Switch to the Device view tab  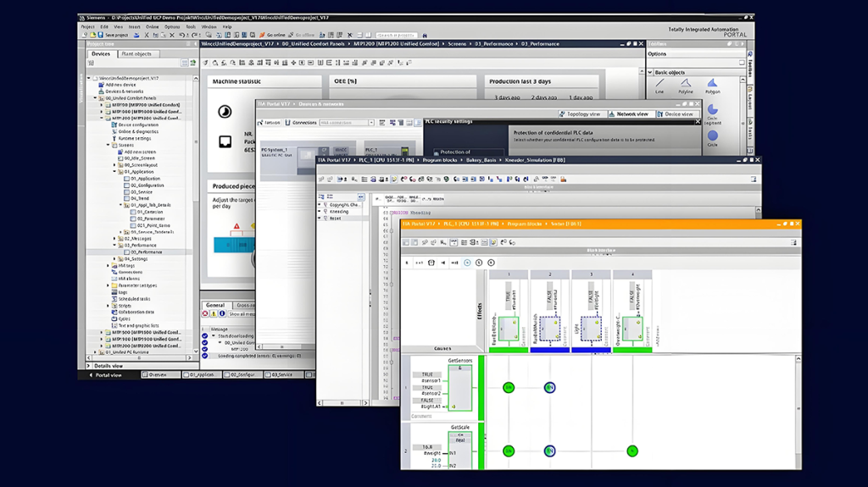click(677, 113)
